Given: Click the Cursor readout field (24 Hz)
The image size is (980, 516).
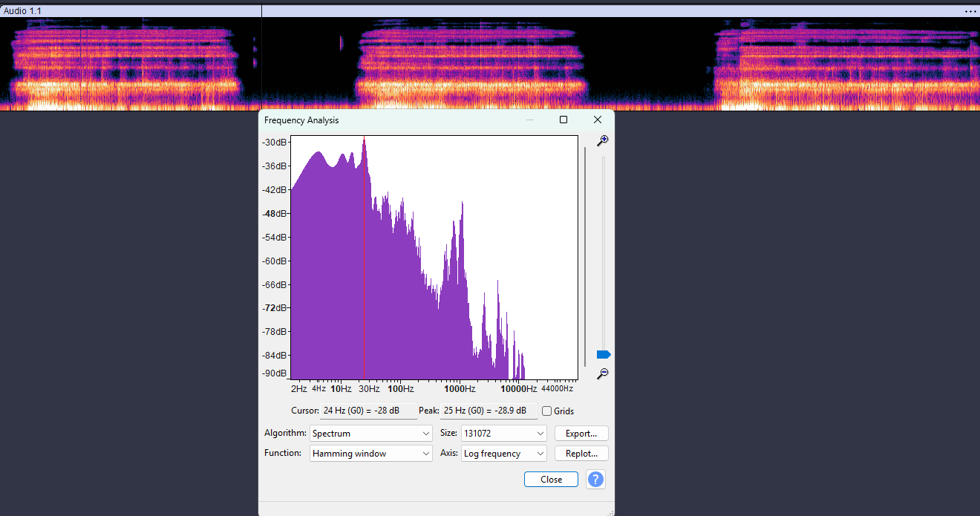Looking at the screenshot, I should tap(369, 411).
